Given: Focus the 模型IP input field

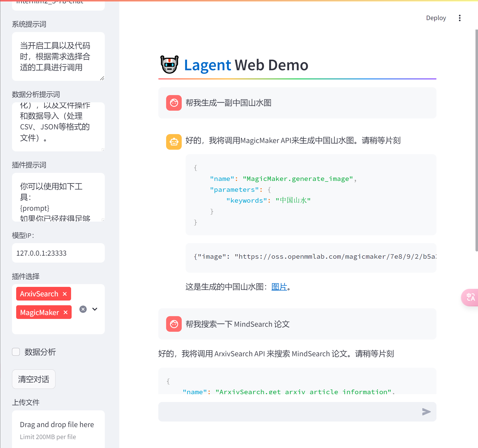Looking at the screenshot, I should pyautogui.click(x=58, y=253).
